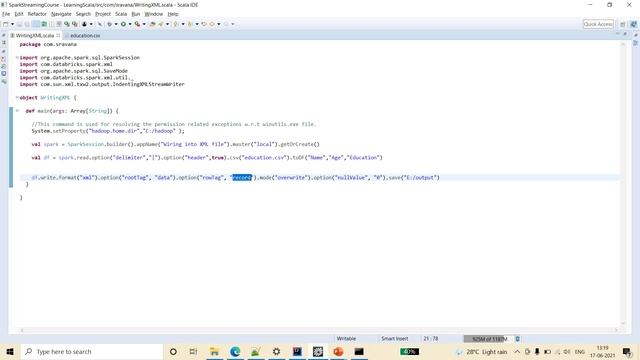The height and width of the screenshot is (360, 640).
Task: Open File Explorer from taskbar
Action: 214,351
